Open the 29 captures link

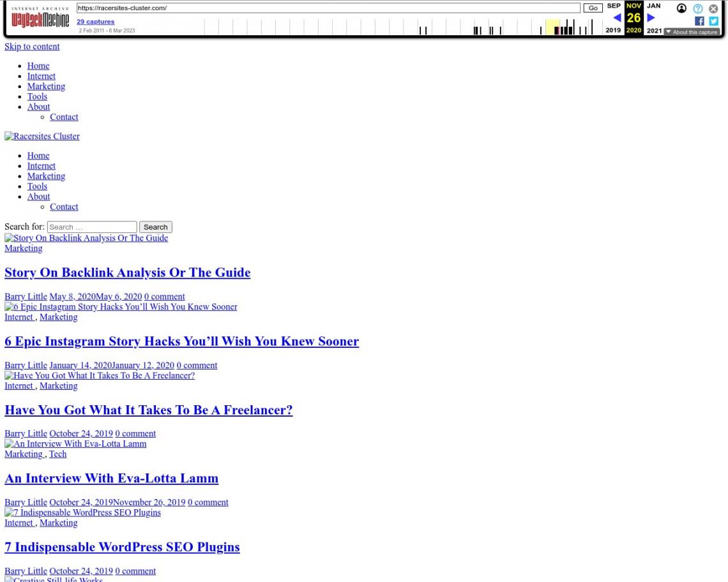coord(95,22)
